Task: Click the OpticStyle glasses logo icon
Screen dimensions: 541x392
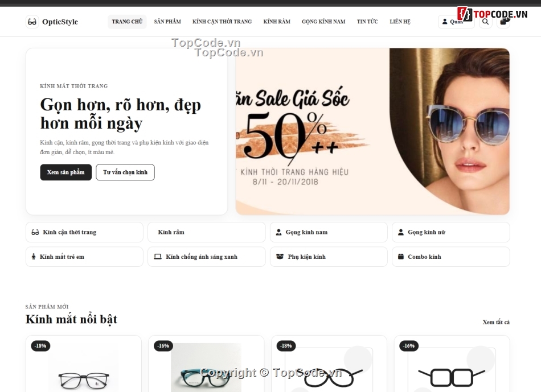Action: pos(32,22)
